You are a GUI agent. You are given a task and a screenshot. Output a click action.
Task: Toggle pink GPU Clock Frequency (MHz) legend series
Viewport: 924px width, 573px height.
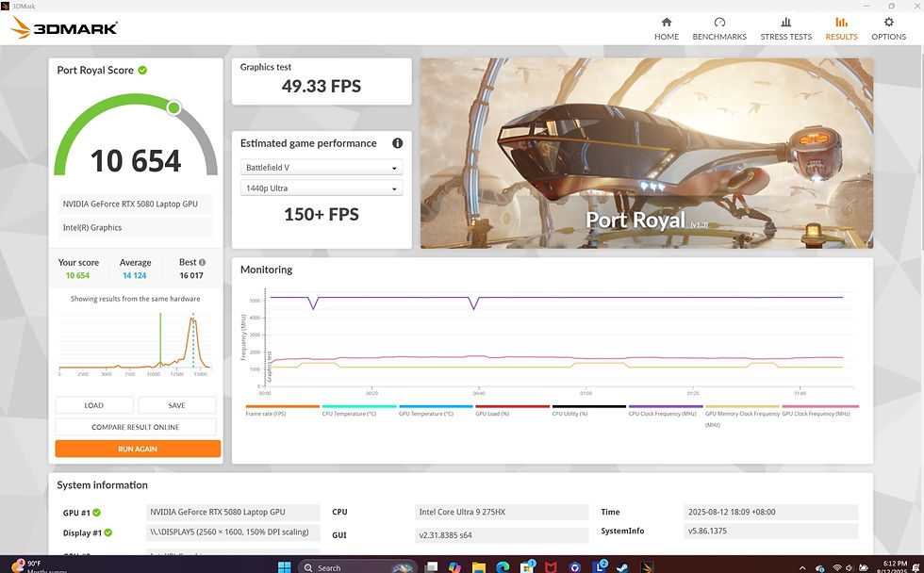(819, 411)
